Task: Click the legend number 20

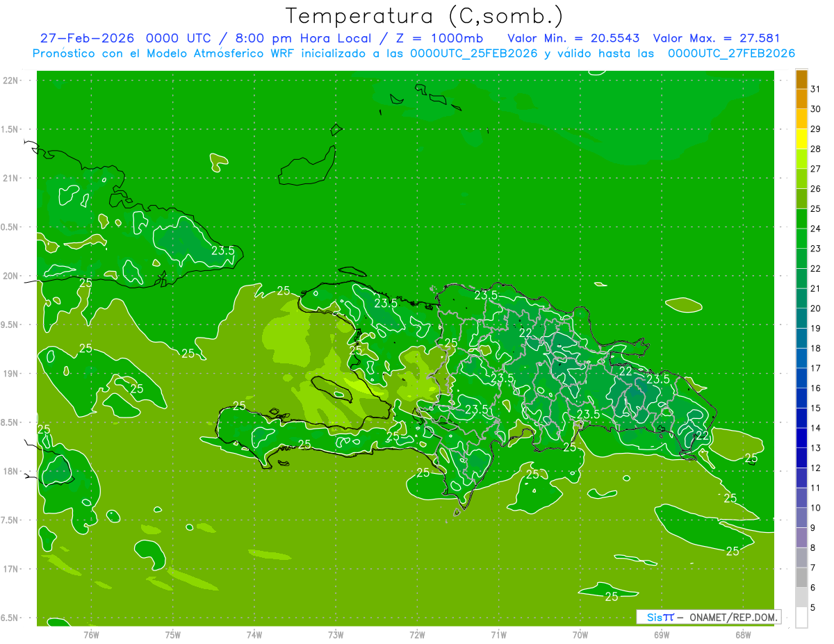Action: point(816,308)
